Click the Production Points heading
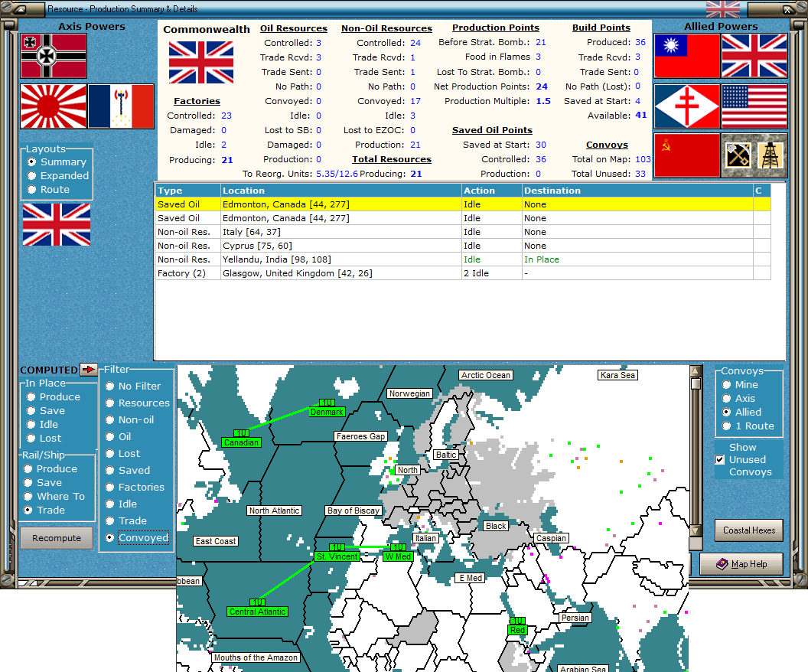This screenshot has width=808, height=672. tap(496, 28)
